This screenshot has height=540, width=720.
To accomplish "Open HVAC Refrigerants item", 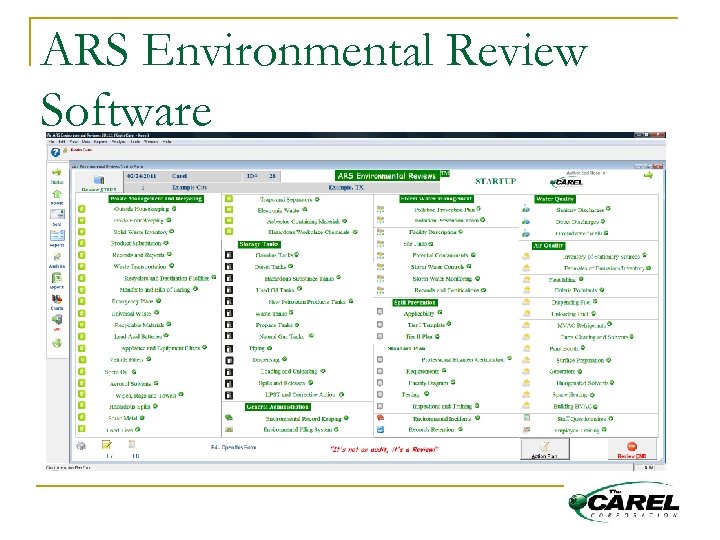I will 581,326.
